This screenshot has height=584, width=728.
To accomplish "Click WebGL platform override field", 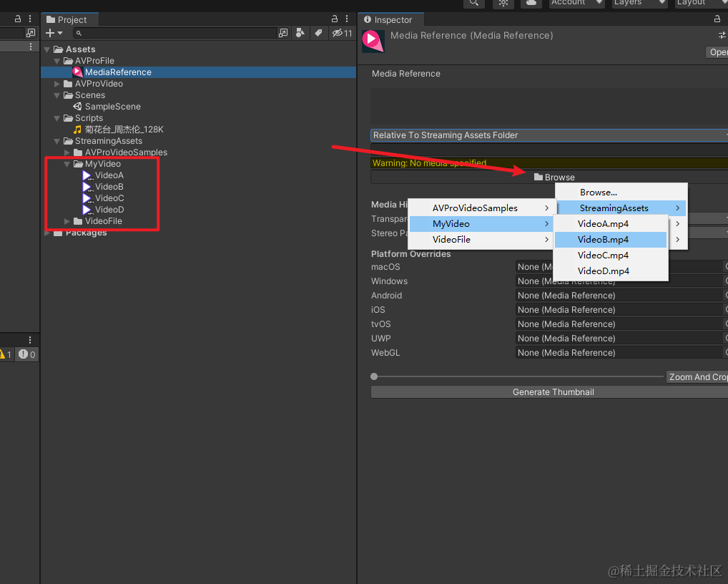I will [620, 353].
